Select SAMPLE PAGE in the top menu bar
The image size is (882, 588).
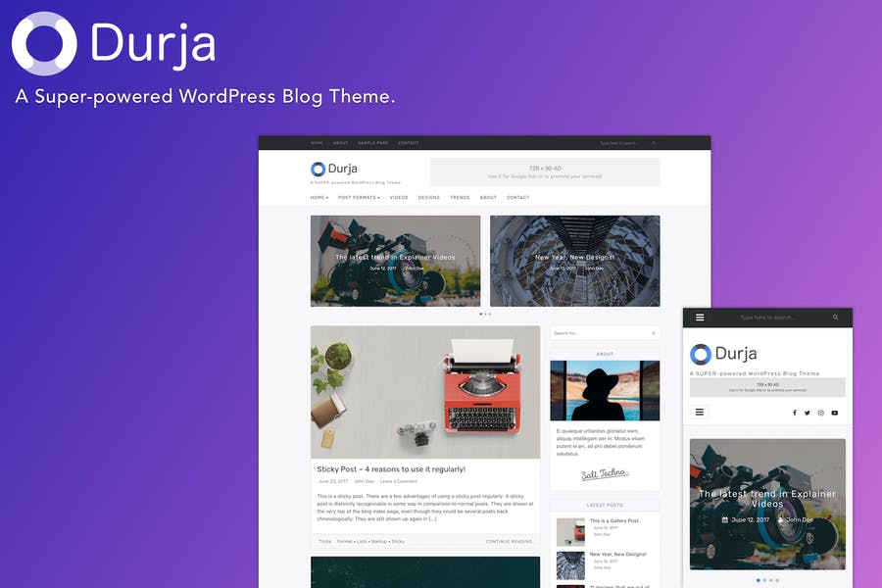pos(373,143)
